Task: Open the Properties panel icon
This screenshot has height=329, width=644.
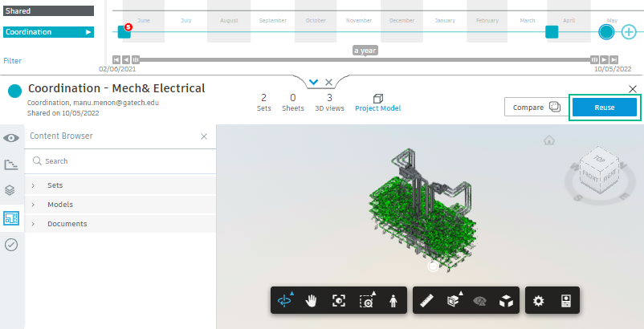Action: coord(566,301)
